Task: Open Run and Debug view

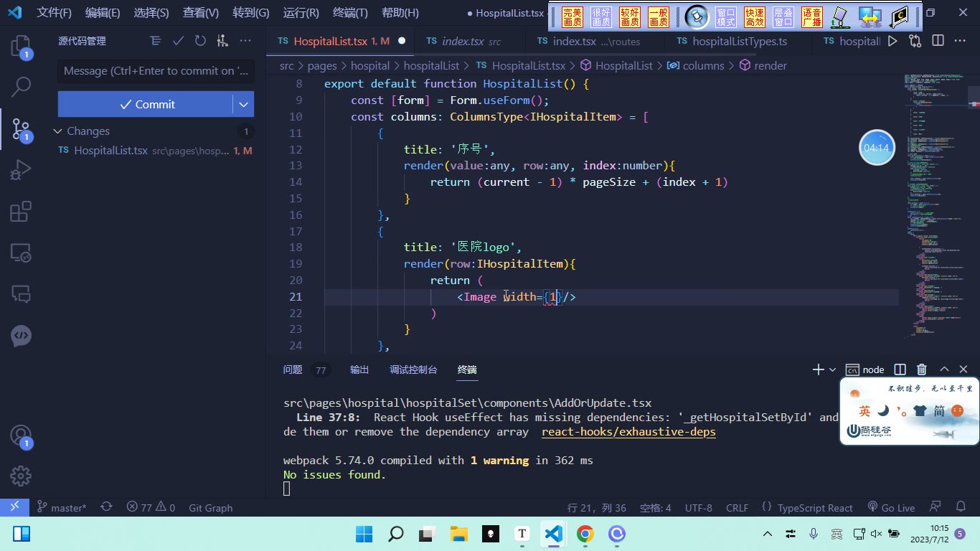Action: [21, 170]
